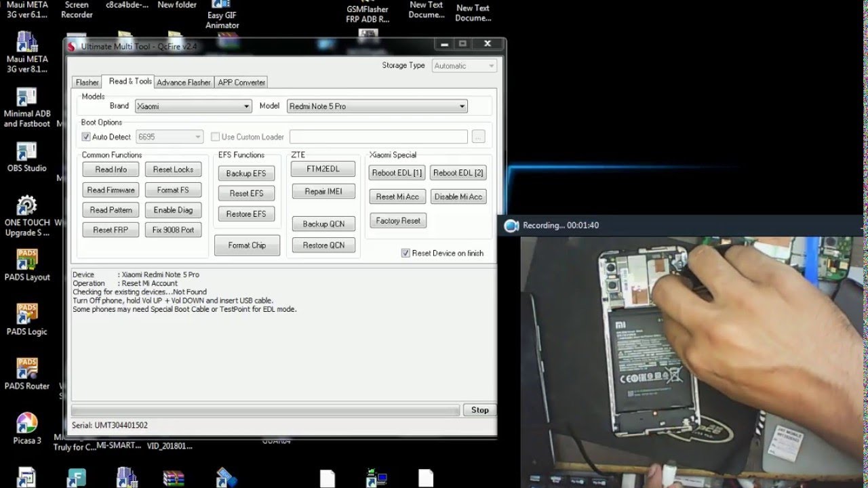
Task: Click the Format FS button
Action: [173, 190]
